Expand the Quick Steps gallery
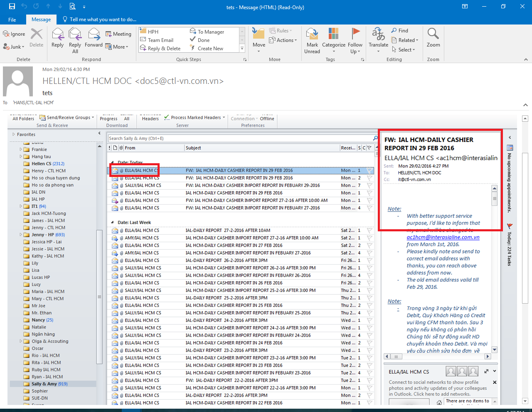This screenshot has height=412, width=532. tap(242, 49)
